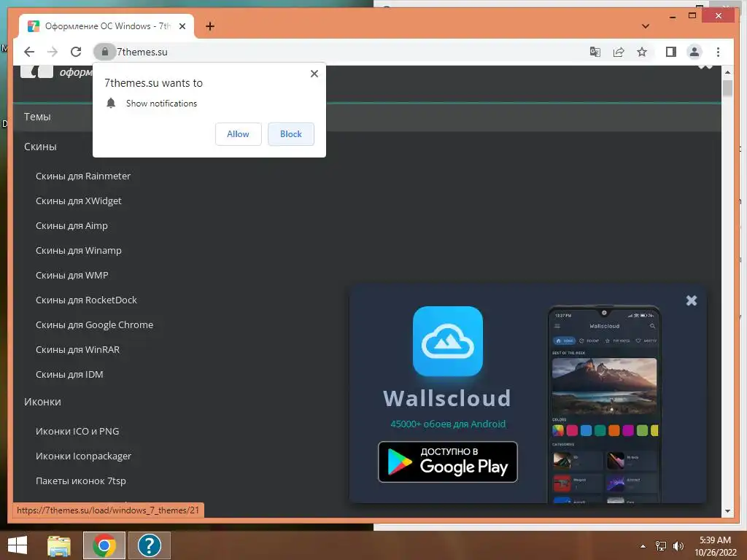Open Иконки Iconpackager
Image resolution: width=747 pixels, height=560 pixels.
click(83, 456)
